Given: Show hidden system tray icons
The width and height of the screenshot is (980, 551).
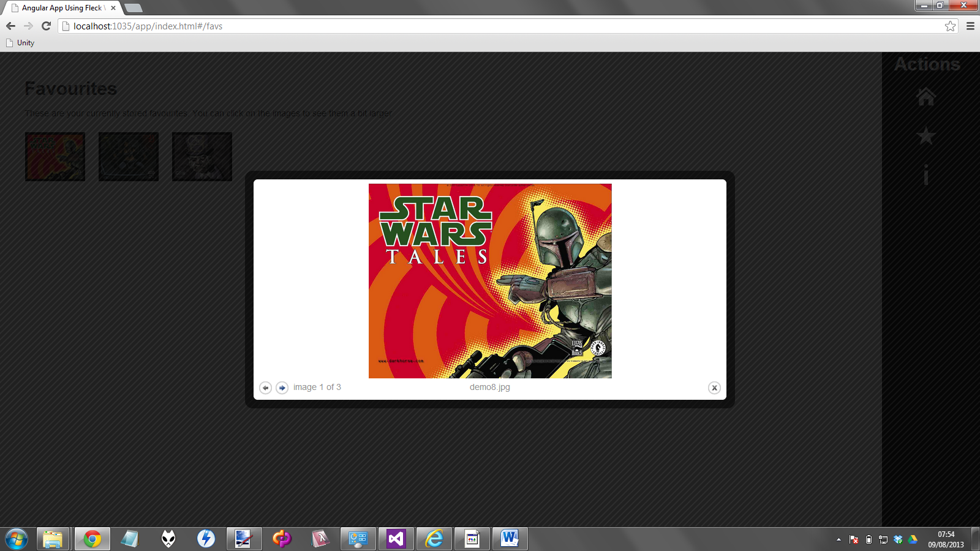Looking at the screenshot, I should (839, 539).
